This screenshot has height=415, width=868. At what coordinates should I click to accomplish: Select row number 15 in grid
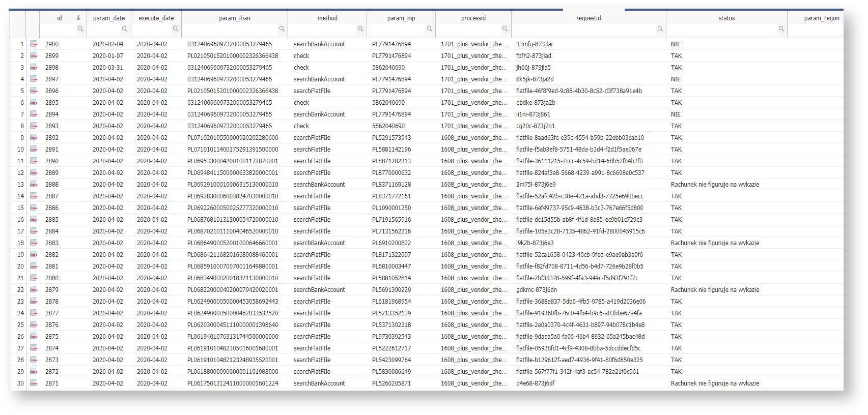click(x=20, y=208)
